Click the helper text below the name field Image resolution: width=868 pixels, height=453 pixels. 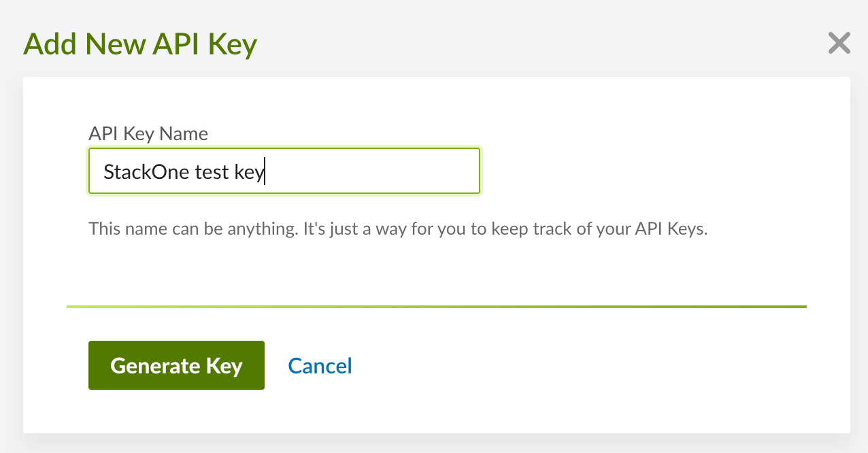click(398, 229)
